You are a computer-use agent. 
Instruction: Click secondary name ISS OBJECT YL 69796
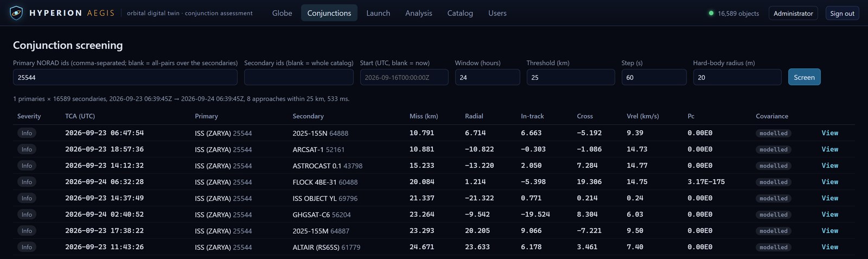point(325,198)
